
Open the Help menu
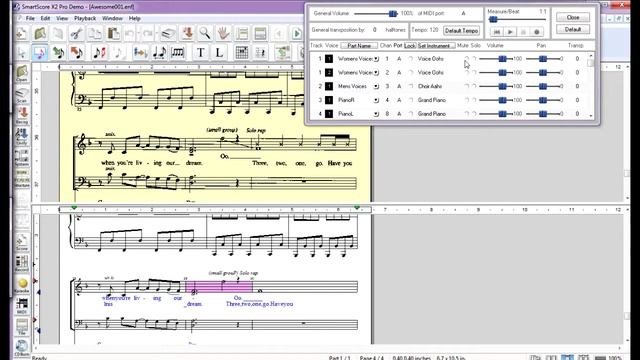point(135,18)
